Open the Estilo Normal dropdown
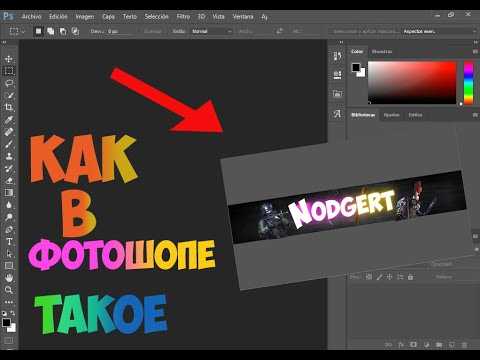480x360 pixels. click(x=212, y=31)
